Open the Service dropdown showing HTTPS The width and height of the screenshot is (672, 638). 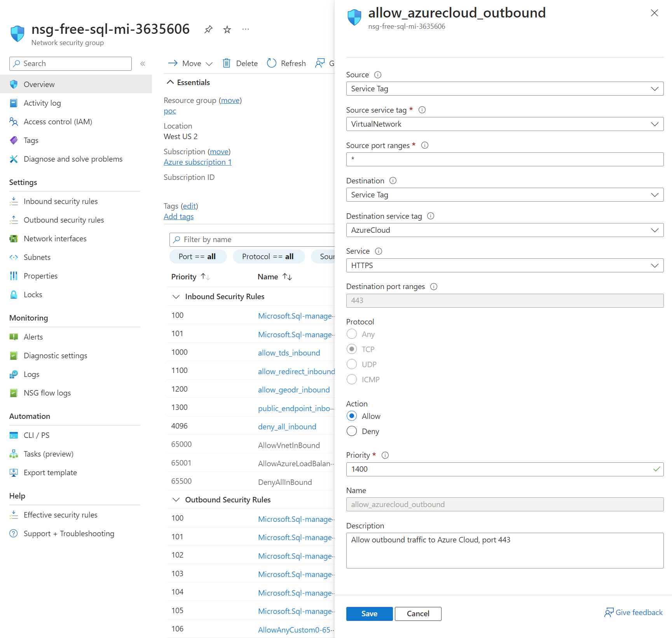(504, 265)
